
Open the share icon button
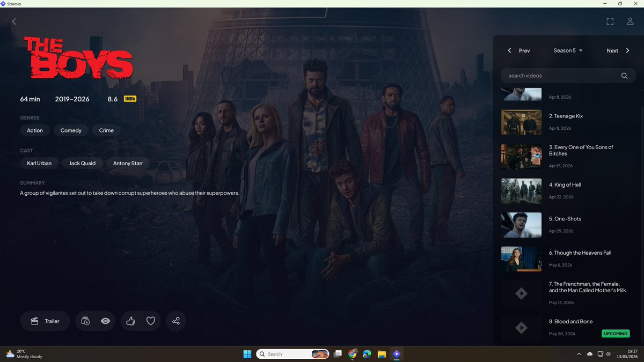coord(175,321)
